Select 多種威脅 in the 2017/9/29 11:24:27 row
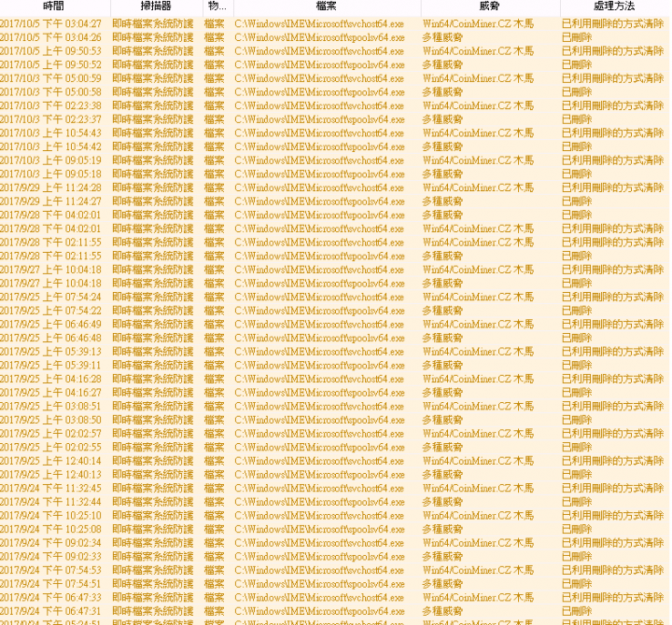The height and width of the screenshot is (625, 672). [442, 201]
